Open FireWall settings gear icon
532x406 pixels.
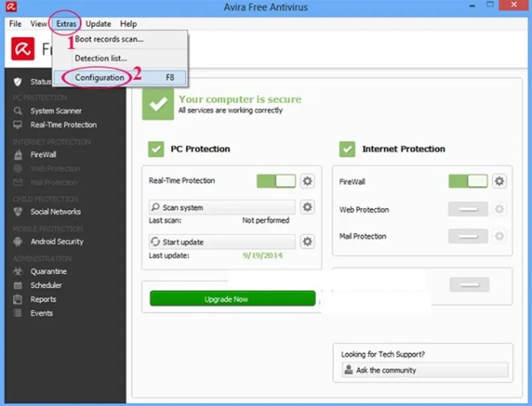(x=499, y=181)
